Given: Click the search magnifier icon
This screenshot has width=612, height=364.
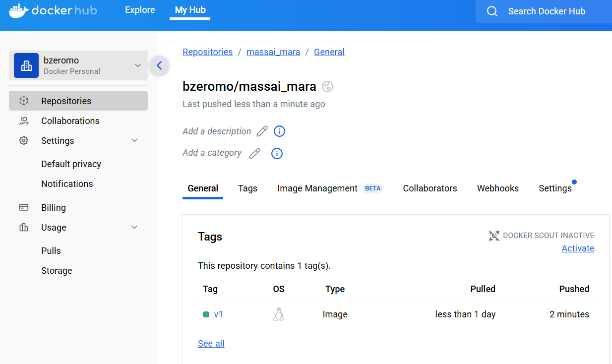Looking at the screenshot, I should coord(492,11).
